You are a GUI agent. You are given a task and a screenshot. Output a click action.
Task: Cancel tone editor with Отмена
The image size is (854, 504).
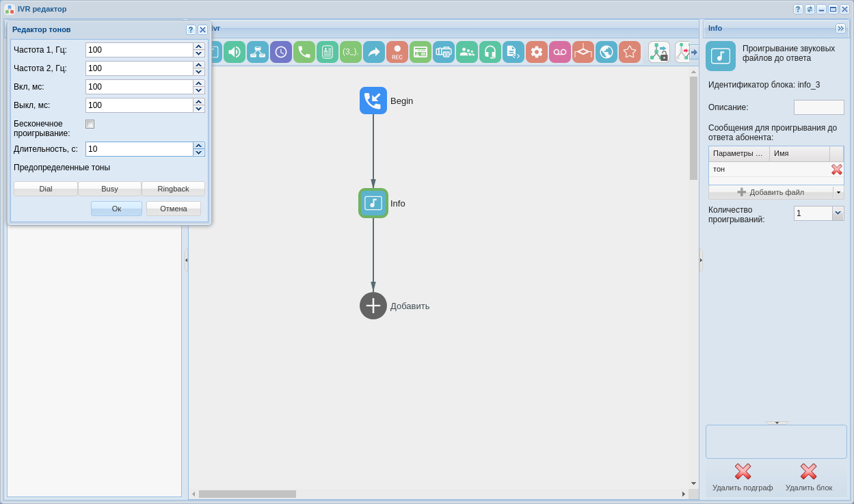point(174,209)
